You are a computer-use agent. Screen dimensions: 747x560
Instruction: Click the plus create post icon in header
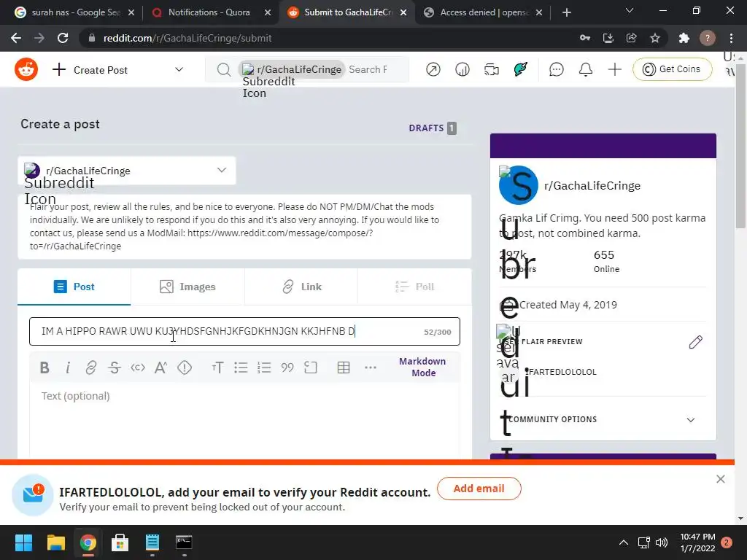click(x=614, y=69)
